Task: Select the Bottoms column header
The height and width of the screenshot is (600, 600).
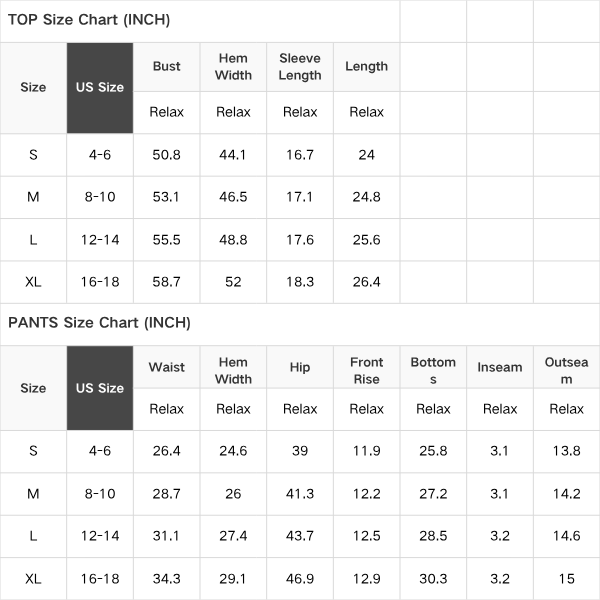Action: point(433,370)
